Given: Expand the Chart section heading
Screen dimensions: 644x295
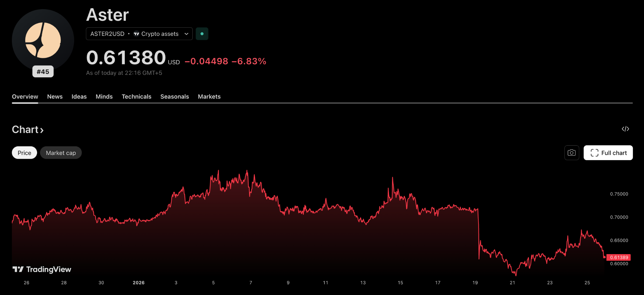Looking at the screenshot, I should [28, 130].
